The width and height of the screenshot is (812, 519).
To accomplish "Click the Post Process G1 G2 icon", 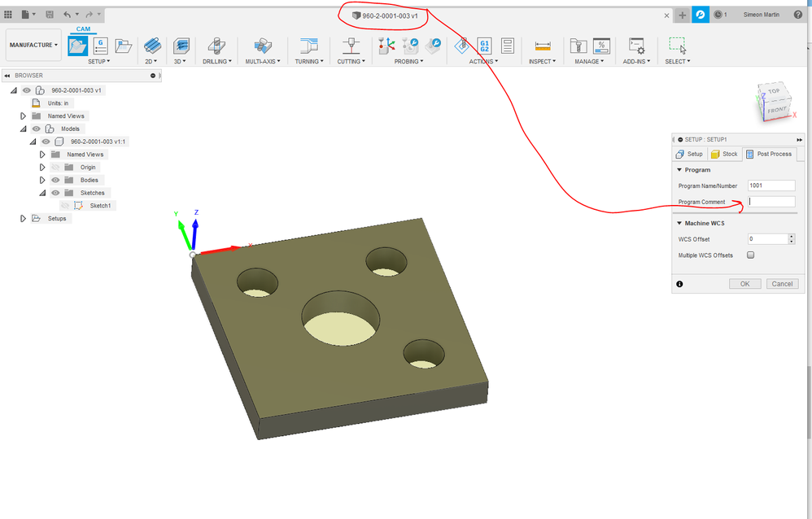I will (485, 46).
